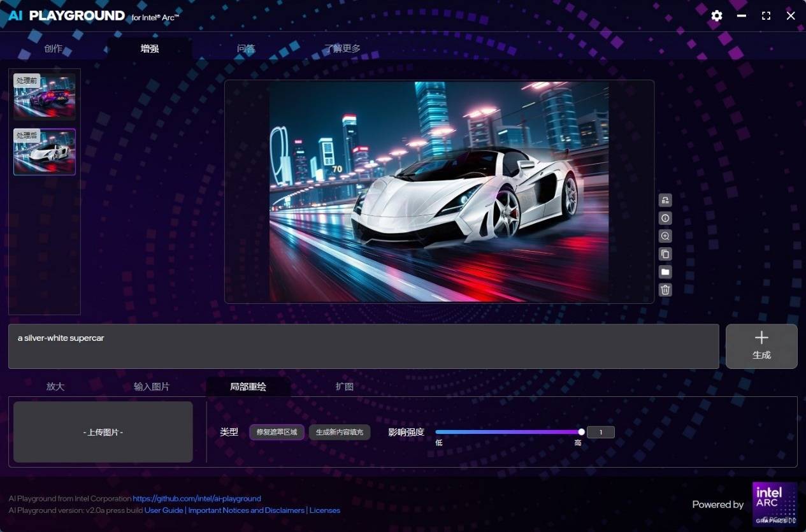Delete the image with the trash icon

click(x=665, y=290)
